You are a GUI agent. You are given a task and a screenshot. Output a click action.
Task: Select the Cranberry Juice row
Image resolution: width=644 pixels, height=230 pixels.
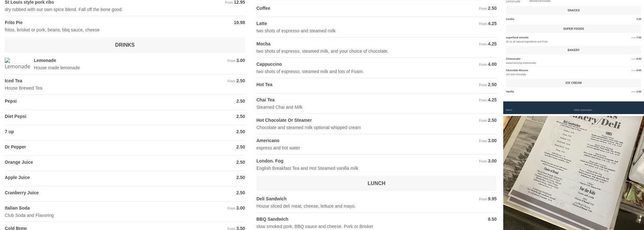(125, 193)
